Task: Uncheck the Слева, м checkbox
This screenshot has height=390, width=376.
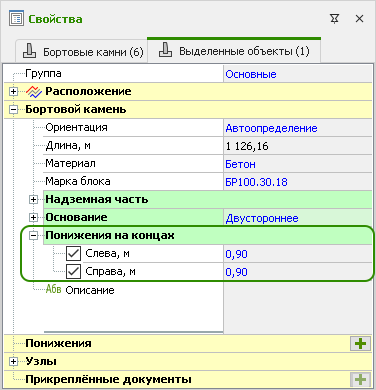Action: point(73,254)
